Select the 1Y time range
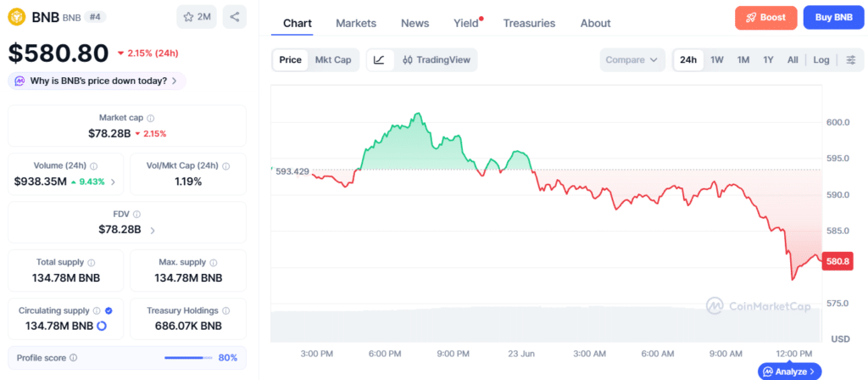Image resolution: width=868 pixels, height=380 pixels. [x=768, y=60]
